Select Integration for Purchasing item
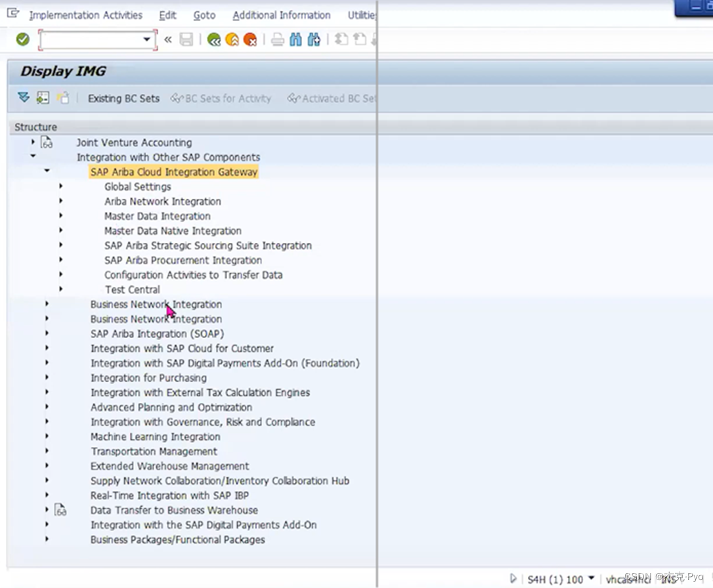Image resolution: width=713 pixels, height=588 pixels. tap(148, 377)
